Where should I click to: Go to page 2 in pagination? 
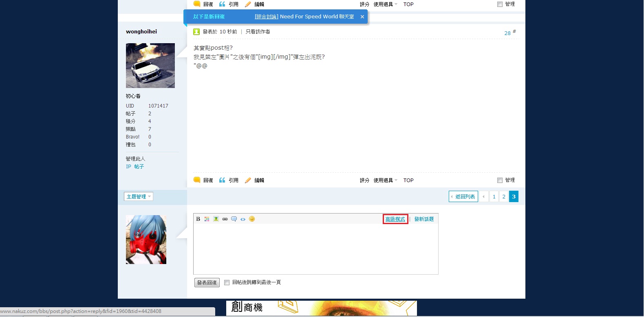[x=504, y=197]
